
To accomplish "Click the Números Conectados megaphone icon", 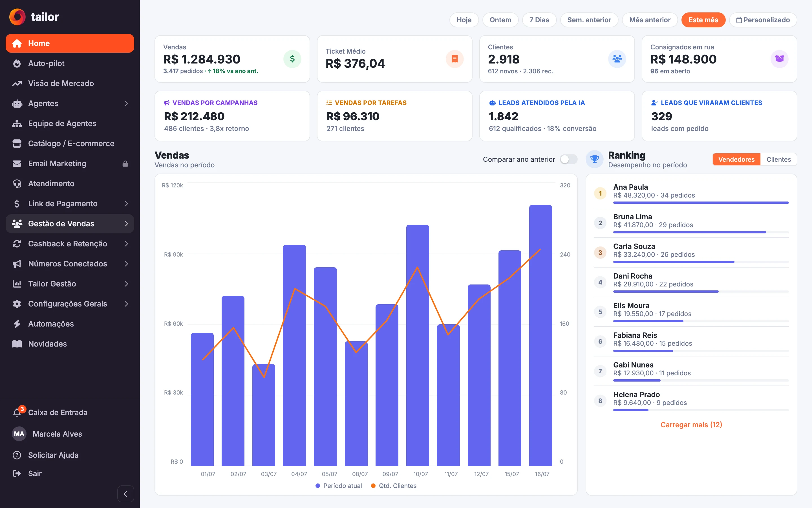I will [x=17, y=264].
